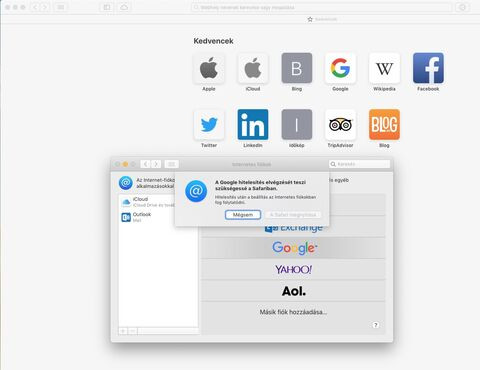The image size is (480, 370).
Task: Open the Facebook favorite tile
Action: point(428,68)
